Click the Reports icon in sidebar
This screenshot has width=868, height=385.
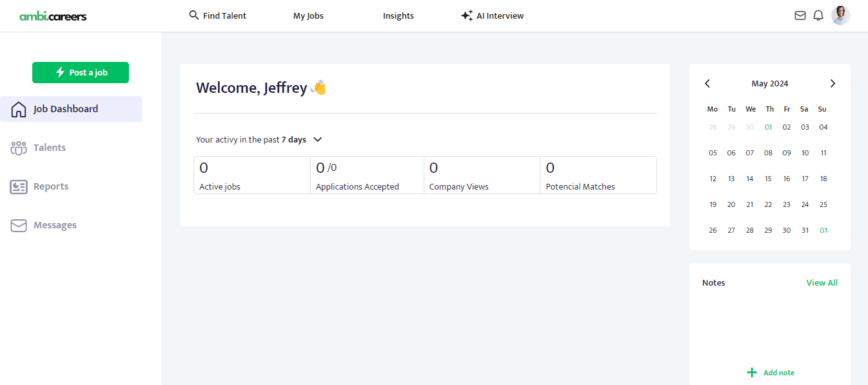coord(19,186)
